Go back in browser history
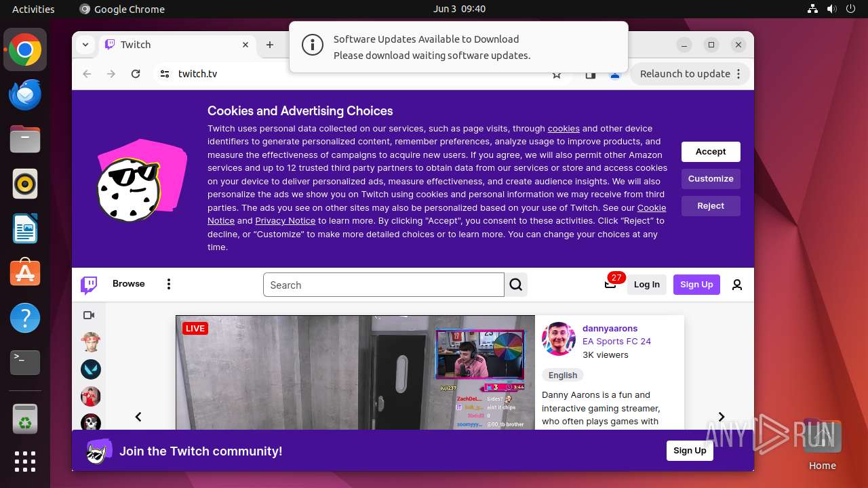Screen dimensions: 868x488 [87, 74]
